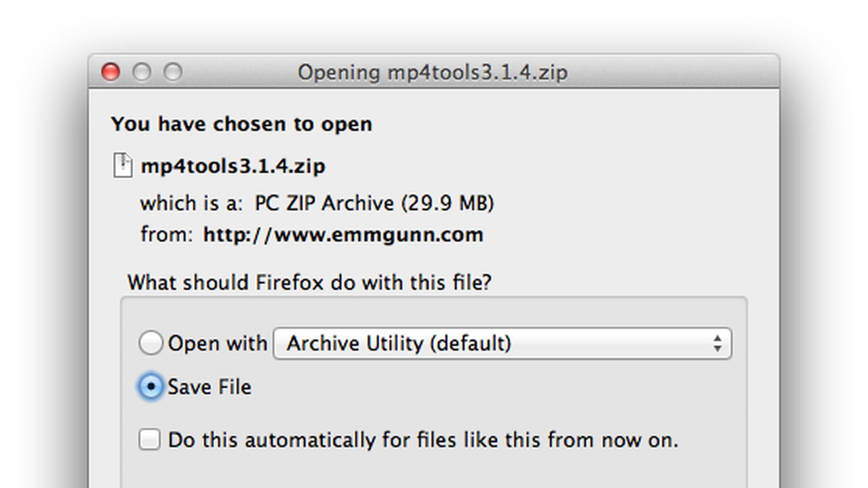Click the 'which is a:' label
Viewport: 868px width, 488px height.
[x=191, y=203]
